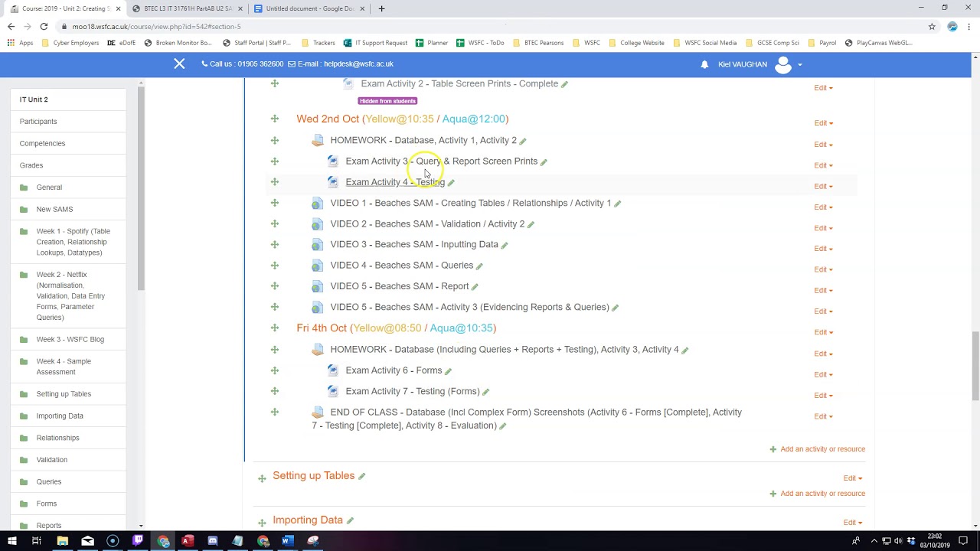Click the move handle for Setting up Tables section
The image size is (980, 551).
coord(262,478)
